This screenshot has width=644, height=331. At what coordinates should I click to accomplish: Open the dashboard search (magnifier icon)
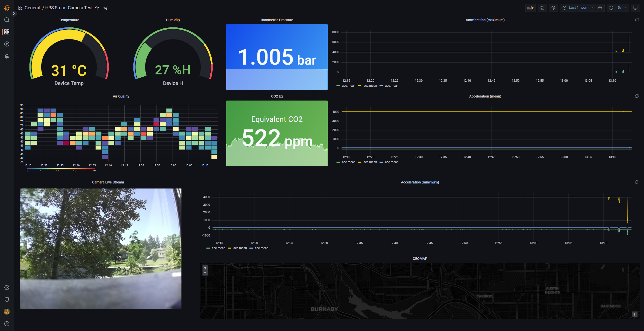point(7,20)
